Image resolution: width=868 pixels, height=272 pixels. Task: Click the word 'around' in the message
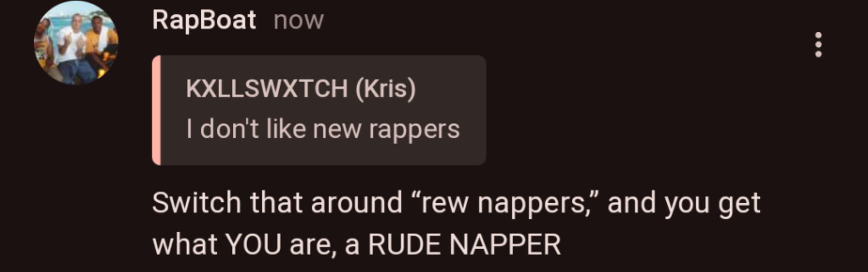(356, 203)
